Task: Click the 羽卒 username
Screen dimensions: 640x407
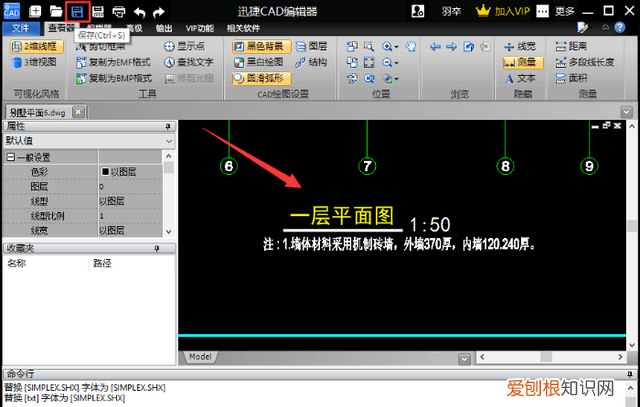Action: click(x=451, y=11)
